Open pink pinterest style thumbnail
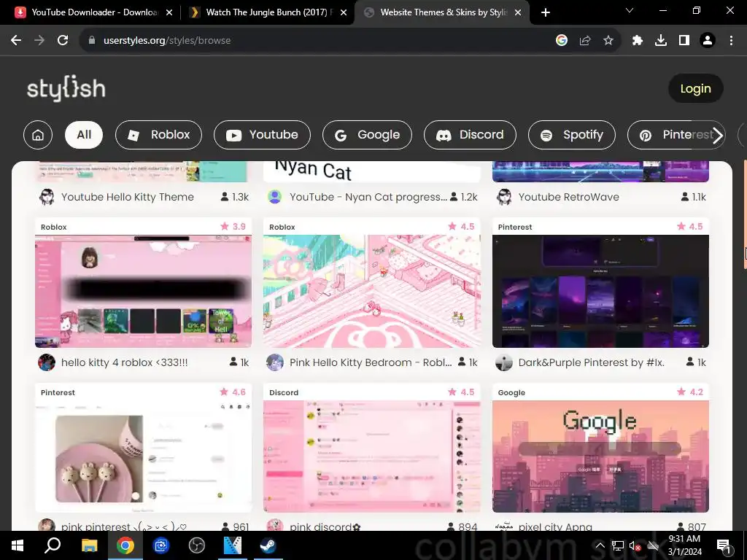This screenshot has height=560, width=747. pyautogui.click(x=144, y=456)
